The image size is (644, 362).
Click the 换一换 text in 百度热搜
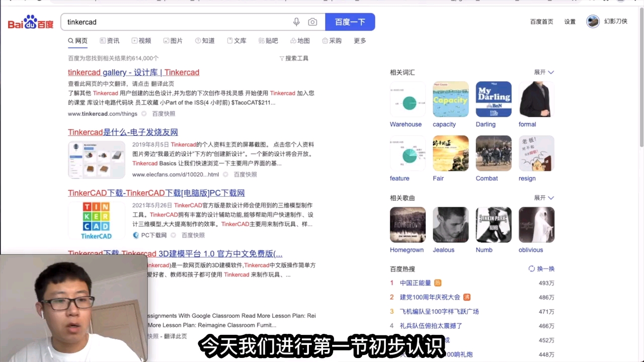(x=546, y=269)
